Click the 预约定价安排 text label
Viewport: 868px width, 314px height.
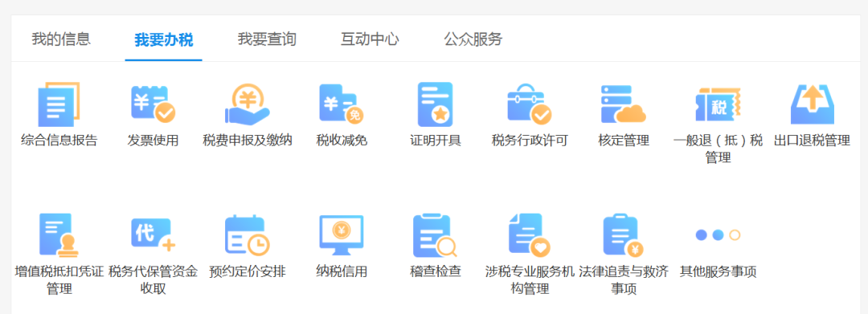tap(248, 271)
